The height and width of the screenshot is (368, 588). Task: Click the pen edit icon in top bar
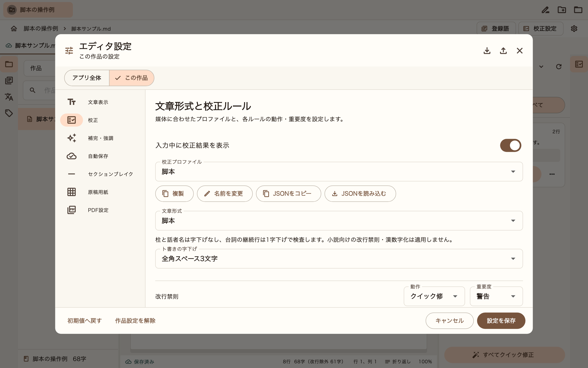click(x=546, y=10)
